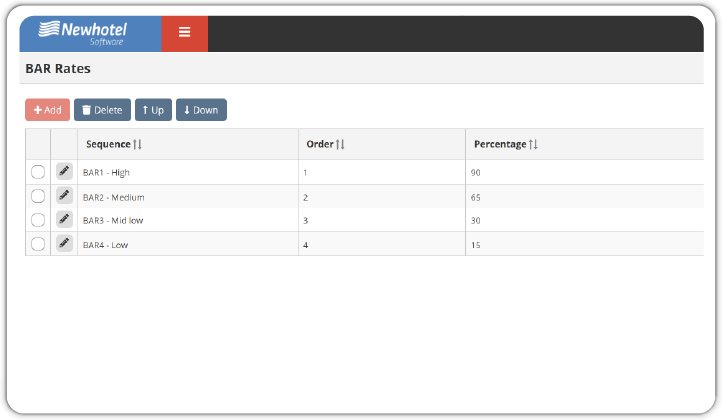The image size is (722, 420).
Task: Click the Newhotel Software logo
Action: click(x=83, y=33)
